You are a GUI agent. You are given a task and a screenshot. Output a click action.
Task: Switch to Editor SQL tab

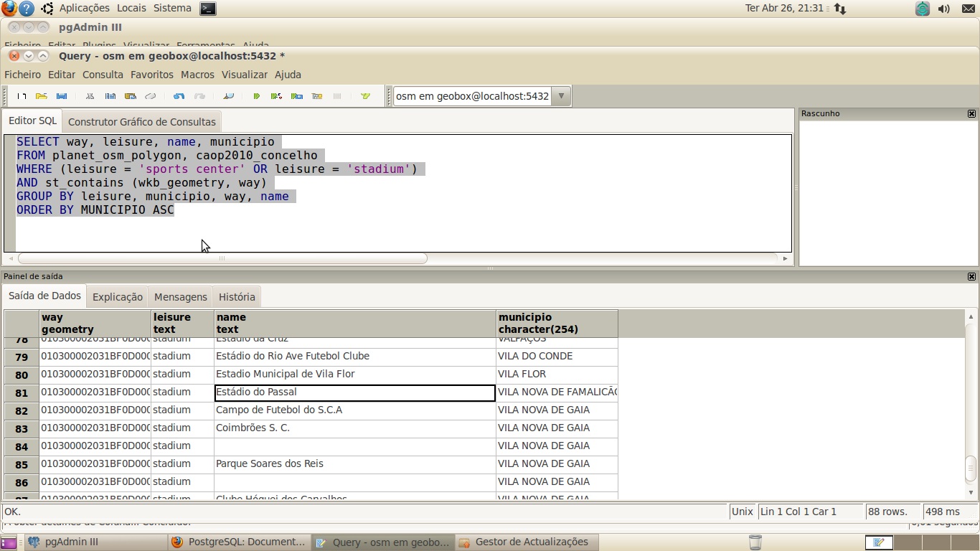[x=32, y=121]
